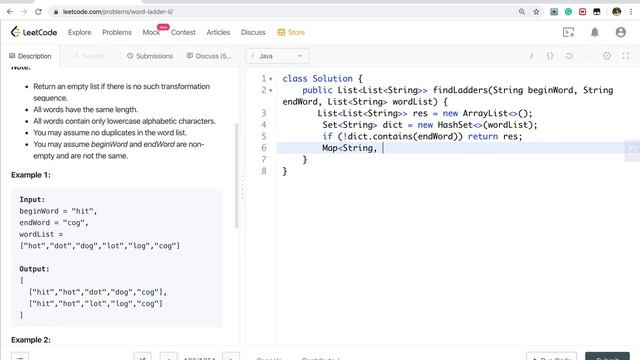Click the line 'if (!dict.contains(endWord)) return res;'

coord(422,136)
